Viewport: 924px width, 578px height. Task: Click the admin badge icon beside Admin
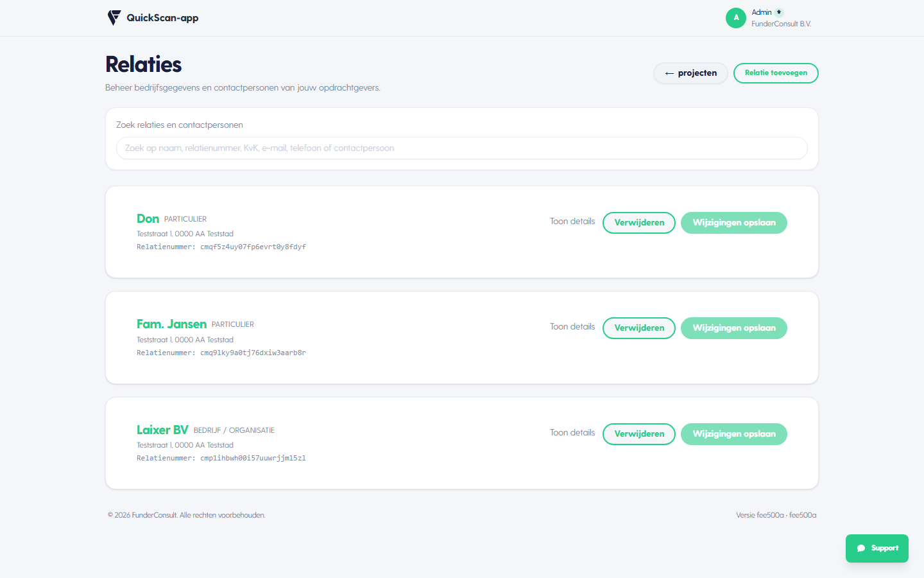[779, 12]
